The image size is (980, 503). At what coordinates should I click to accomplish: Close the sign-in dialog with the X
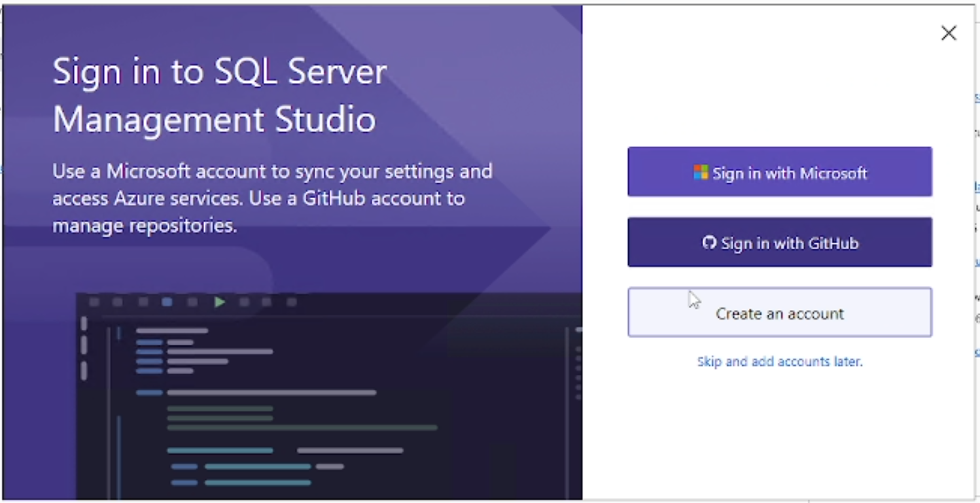tap(949, 33)
